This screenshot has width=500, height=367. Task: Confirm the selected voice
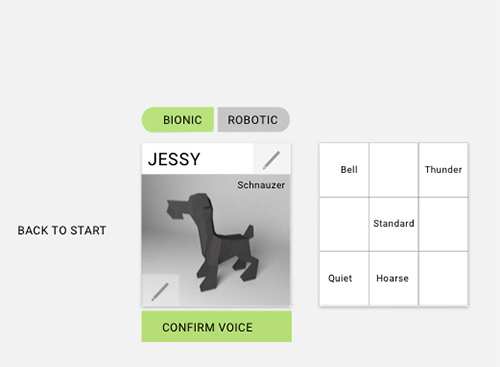pyautogui.click(x=216, y=327)
